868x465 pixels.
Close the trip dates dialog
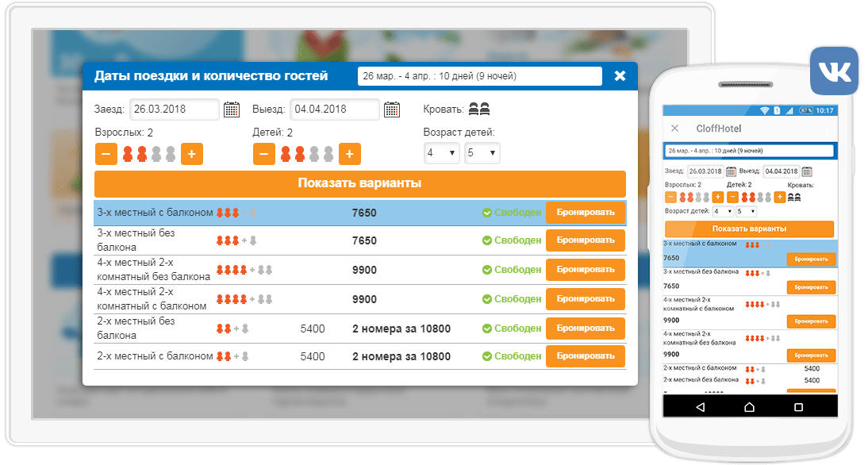620,76
